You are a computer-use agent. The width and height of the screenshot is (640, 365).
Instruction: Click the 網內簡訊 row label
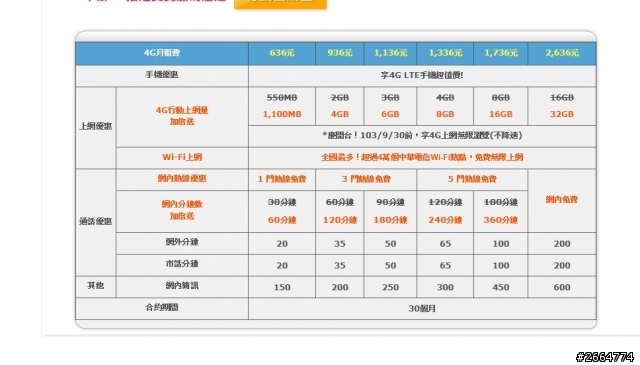pos(182,286)
